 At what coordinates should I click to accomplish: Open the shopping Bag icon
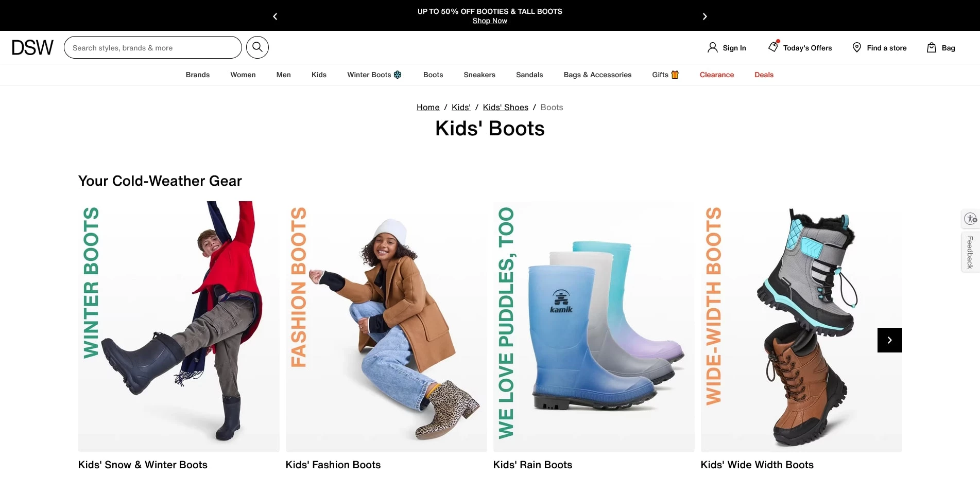click(932, 47)
